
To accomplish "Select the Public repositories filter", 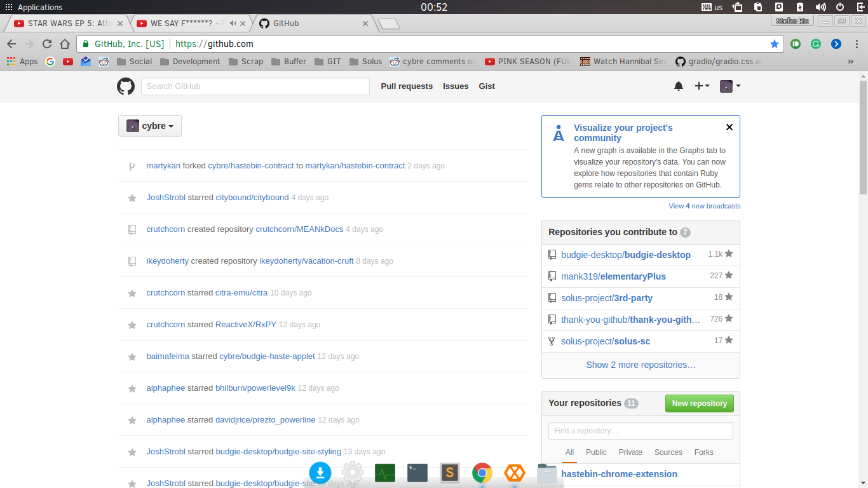I will point(596,452).
